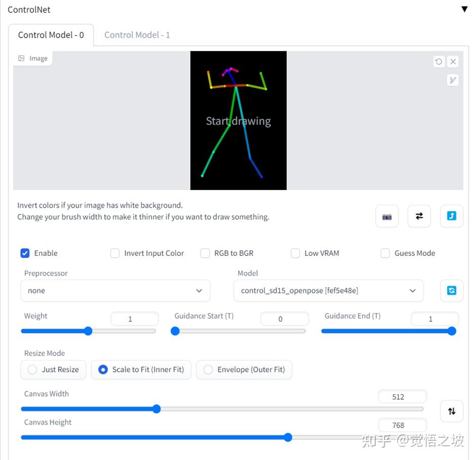This screenshot has height=460, width=476.
Task: Select the Control Model - 0 tab
Action: 51,35
